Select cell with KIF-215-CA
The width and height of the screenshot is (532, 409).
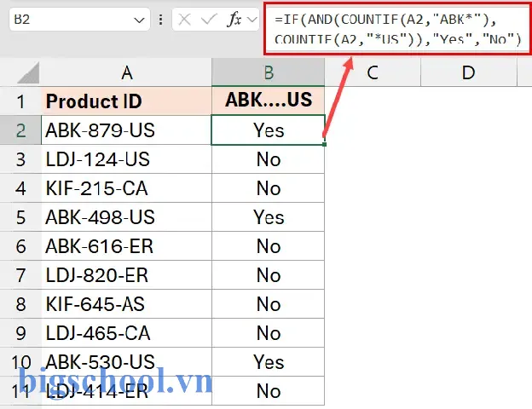tap(126, 188)
